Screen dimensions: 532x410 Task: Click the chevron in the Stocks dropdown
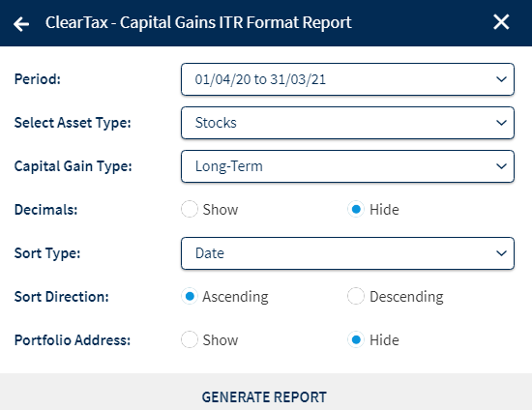501,123
